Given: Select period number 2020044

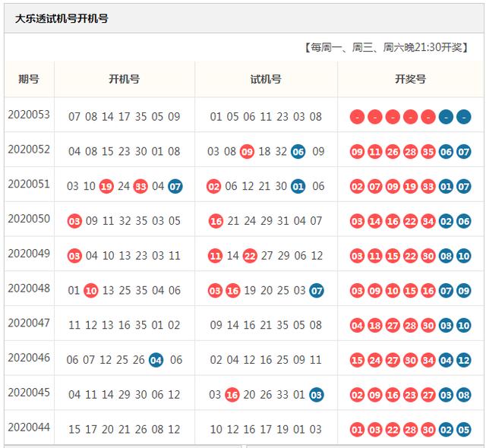Looking at the screenshot, I should (29, 427).
